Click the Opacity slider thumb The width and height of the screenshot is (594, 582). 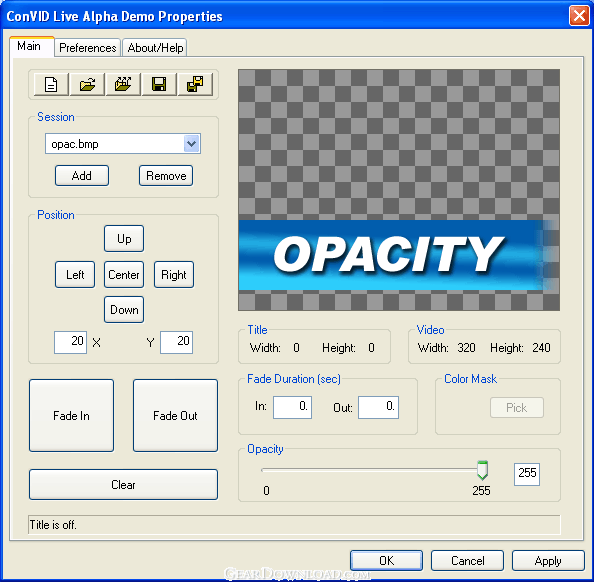click(482, 470)
